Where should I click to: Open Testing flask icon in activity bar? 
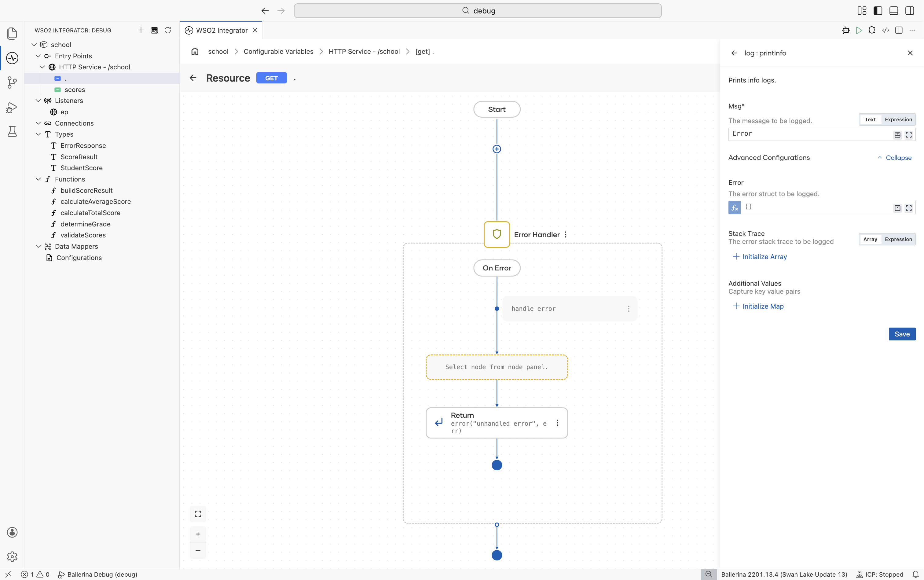(12, 132)
